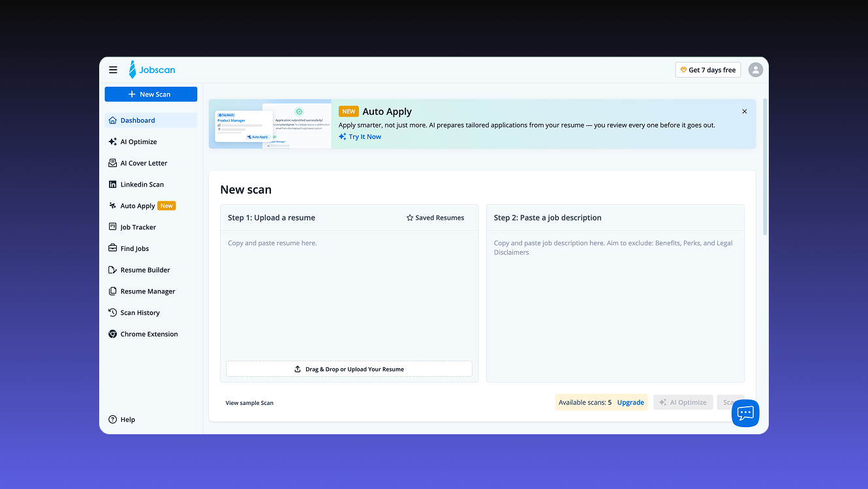Open the chat support widget

click(x=745, y=413)
